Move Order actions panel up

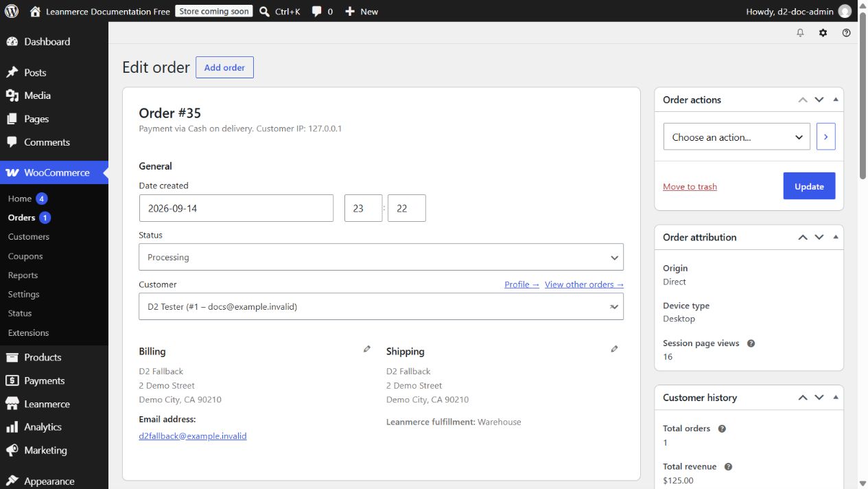pyautogui.click(x=803, y=100)
